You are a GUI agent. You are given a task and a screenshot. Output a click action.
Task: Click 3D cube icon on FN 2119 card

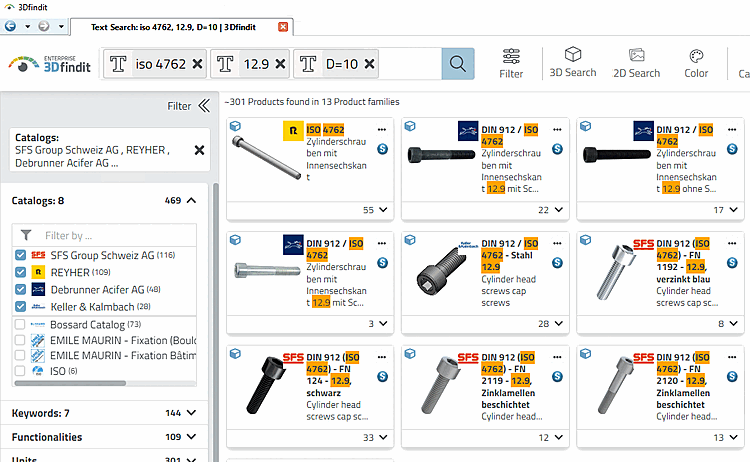(410, 353)
